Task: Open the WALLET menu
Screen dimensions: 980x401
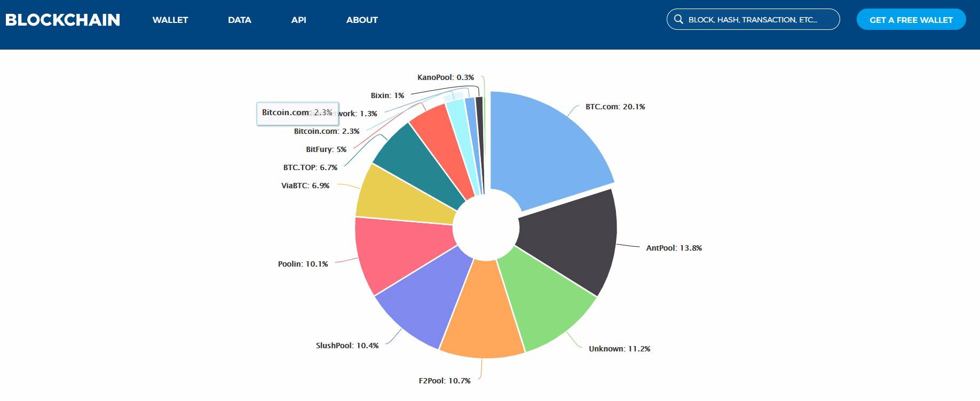Action: tap(170, 20)
